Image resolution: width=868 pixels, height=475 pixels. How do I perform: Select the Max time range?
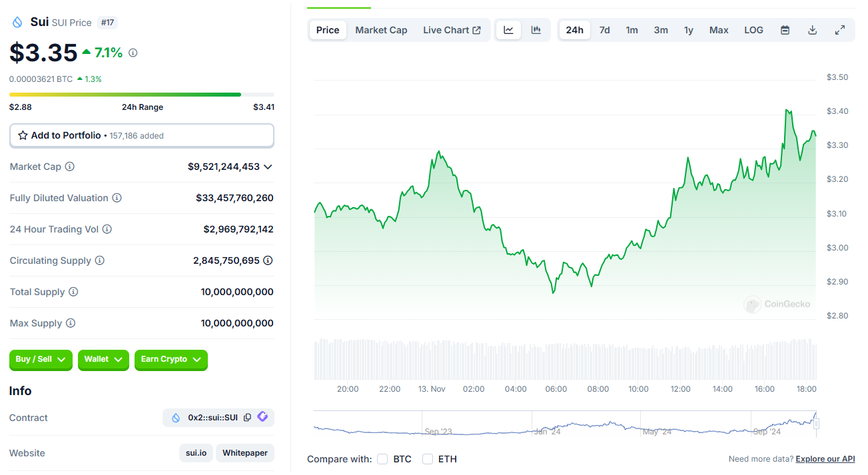(x=719, y=30)
